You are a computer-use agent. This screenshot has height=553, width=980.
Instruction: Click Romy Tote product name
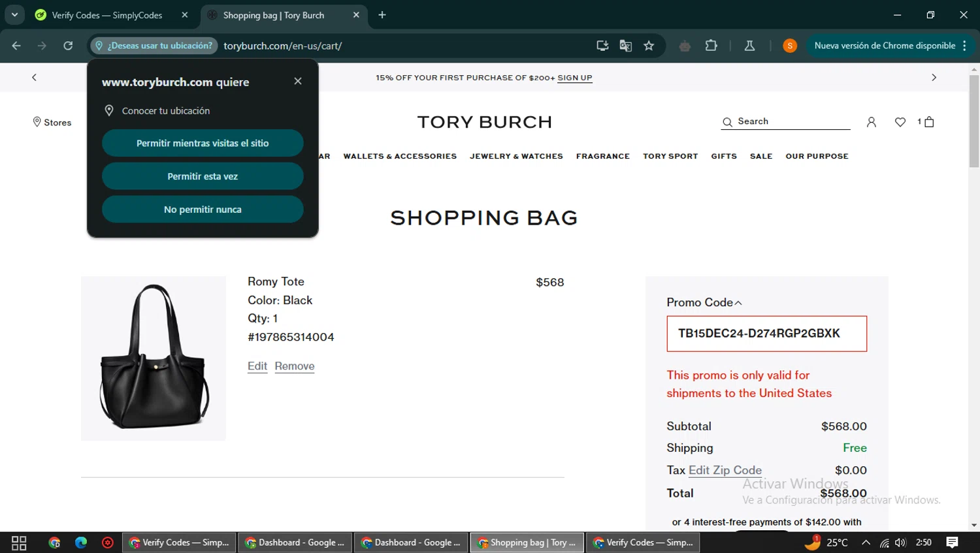point(276,281)
